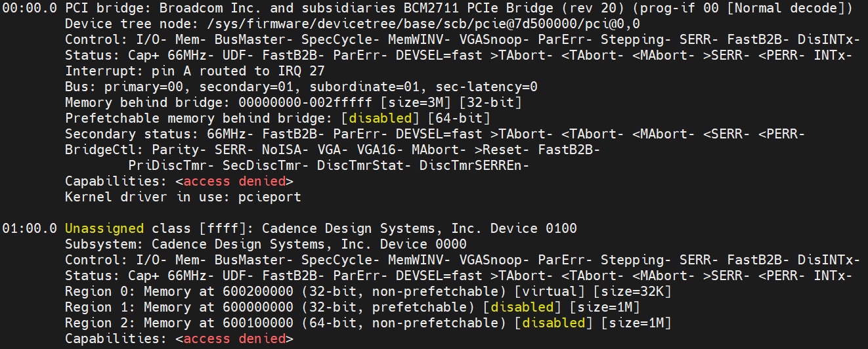The height and width of the screenshot is (349, 868).
Task: Click the yellow 'Unassigned' class text
Action: coord(104,228)
